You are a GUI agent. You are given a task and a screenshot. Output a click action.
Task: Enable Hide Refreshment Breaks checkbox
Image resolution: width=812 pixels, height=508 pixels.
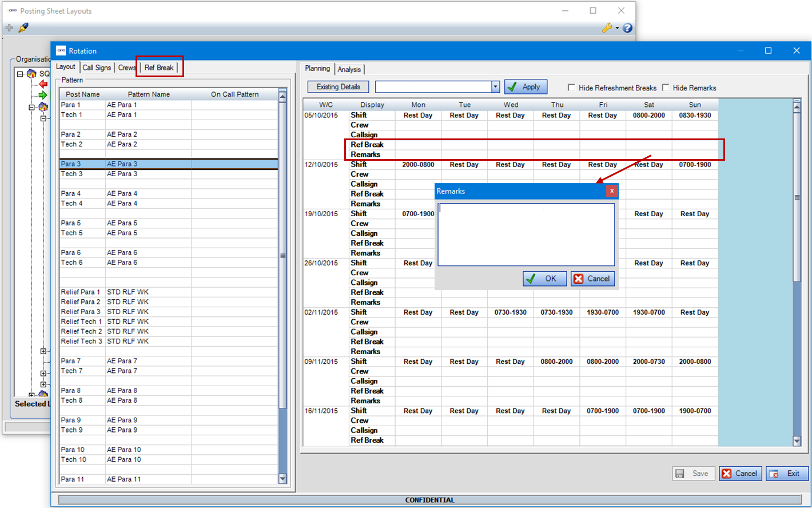pyautogui.click(x=571, y=88)
